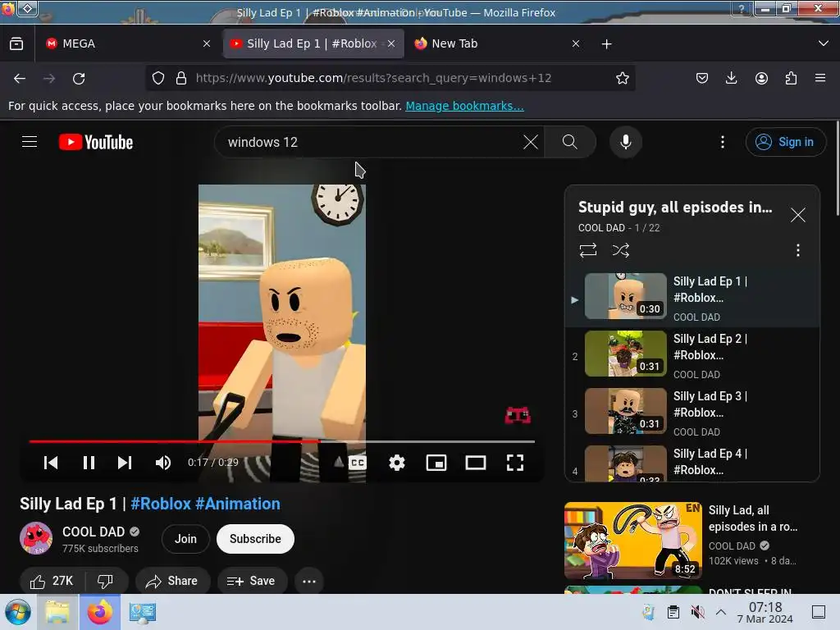Open Firefox extensions
The width and height of the screenshot is (840, 630).
(791, 78)
